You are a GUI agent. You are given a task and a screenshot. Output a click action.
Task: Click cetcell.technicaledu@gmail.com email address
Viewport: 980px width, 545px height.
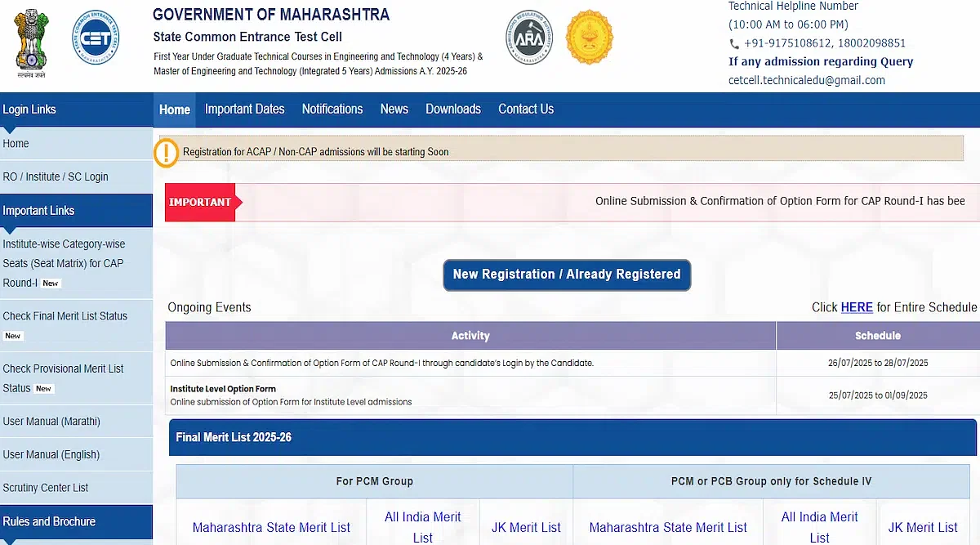(x=807, y=80)
